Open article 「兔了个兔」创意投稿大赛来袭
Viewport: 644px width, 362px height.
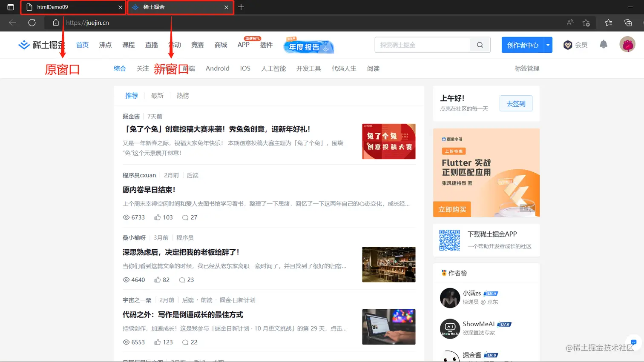point(216,129)
